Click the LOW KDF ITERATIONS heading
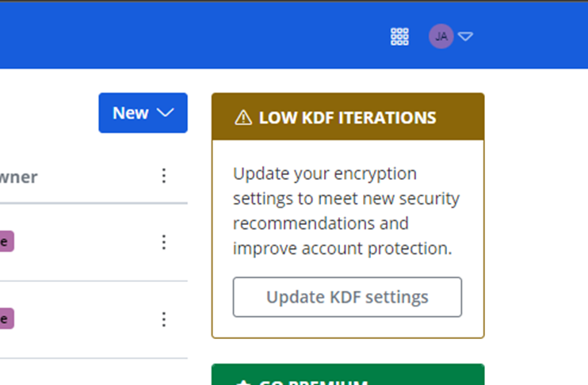Image resolution: width=588 pixels, height=385 pixels. (347, 118)
